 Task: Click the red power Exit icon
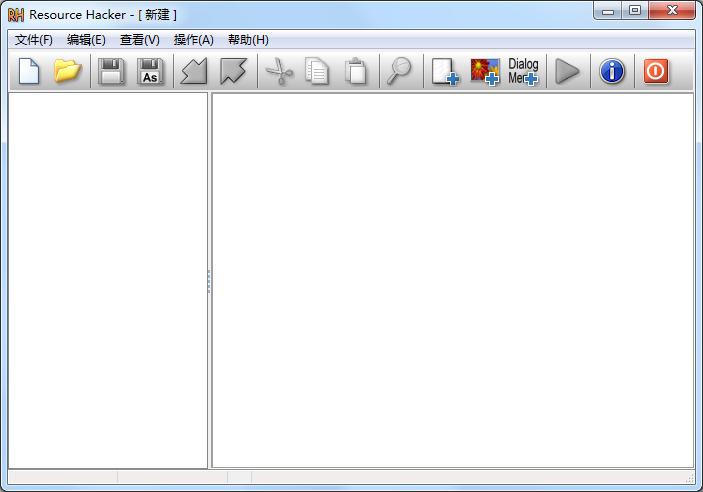pos(656,71)
